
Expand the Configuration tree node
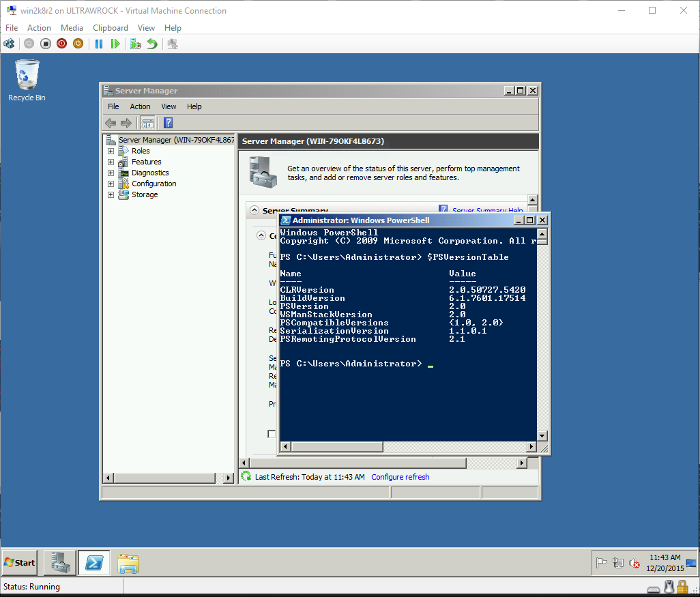click(x=111, y=184)
